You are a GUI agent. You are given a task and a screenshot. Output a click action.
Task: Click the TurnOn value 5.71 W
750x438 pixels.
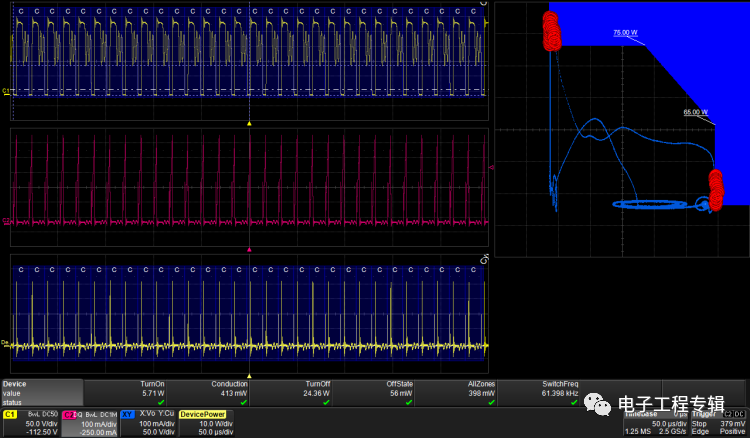pos(153,394)
